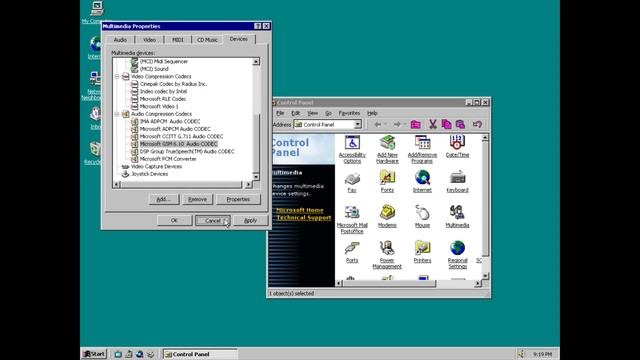
Task: Click the Add... button
Action: (164, 199)
